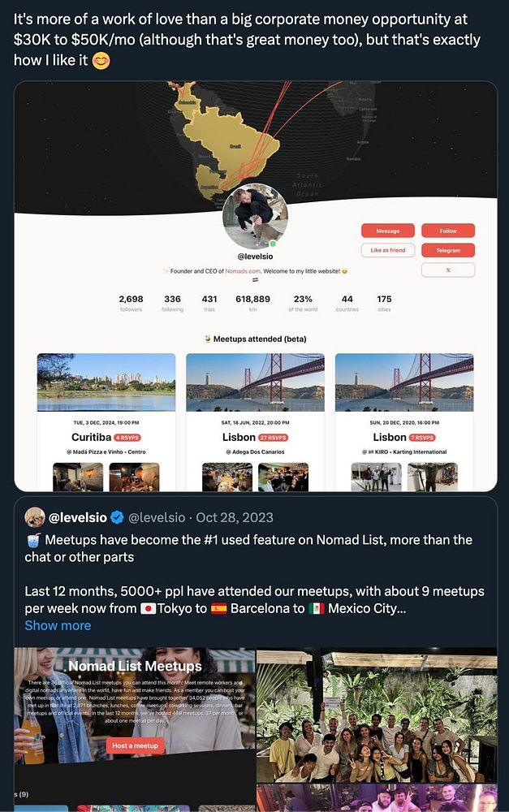Open the @levelsio quoted tweet avatar
The width and height of the screenshot is (509, 812).
click(35, 516)
